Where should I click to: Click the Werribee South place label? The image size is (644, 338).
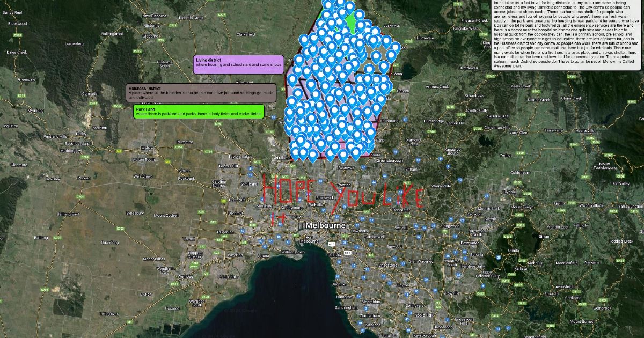tap(197, 303)
